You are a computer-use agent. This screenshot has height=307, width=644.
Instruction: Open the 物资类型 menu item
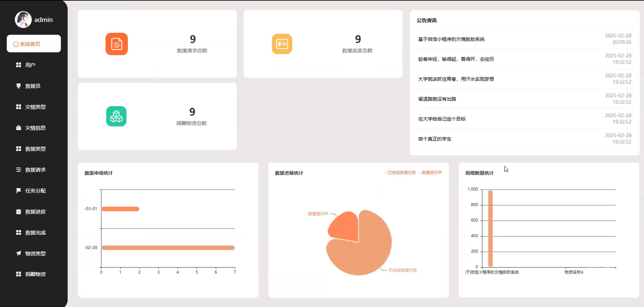point(34,253)
